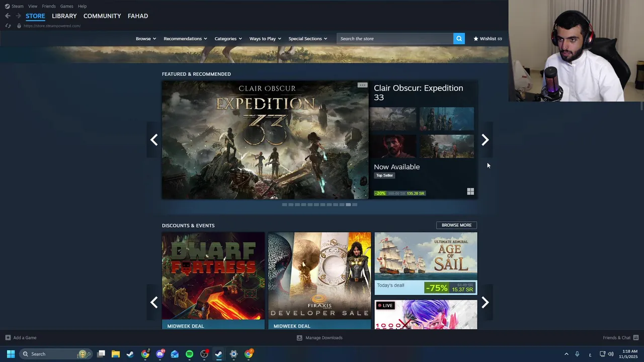Select the STORE tab
Screen dimensions: 644x362
[35, 16]
